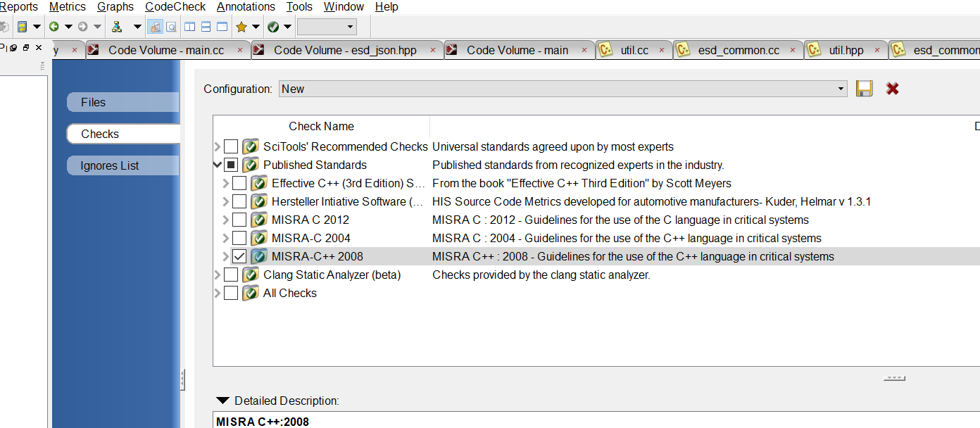
Task: Expand the SciTools' Recommended Checks tree node
Action: 217,146
